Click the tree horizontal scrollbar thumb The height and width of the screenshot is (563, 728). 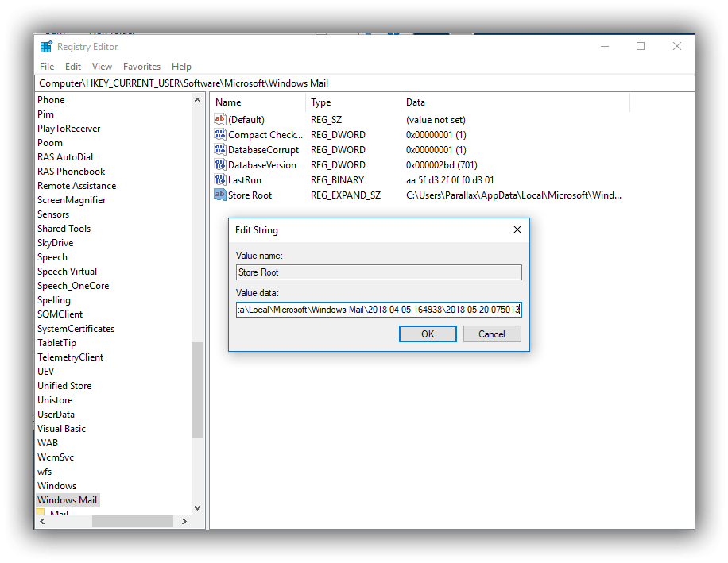click(x=132, y=521)
